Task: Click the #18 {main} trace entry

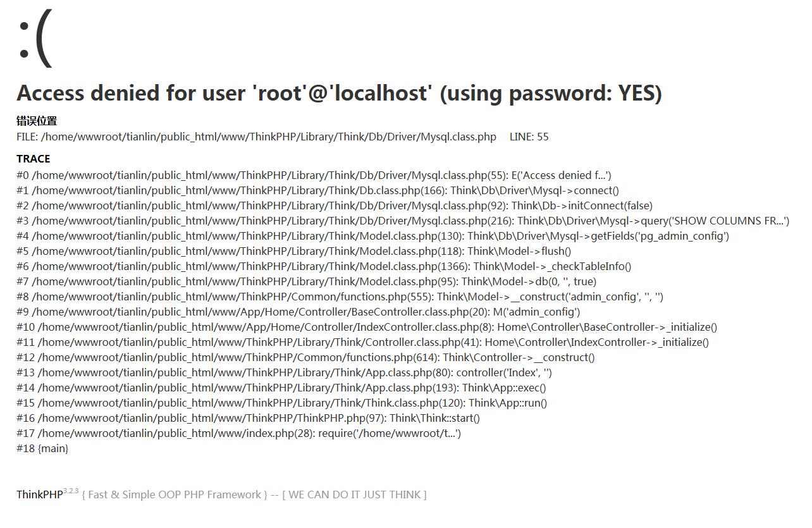Action: click(x=42, y=448)
